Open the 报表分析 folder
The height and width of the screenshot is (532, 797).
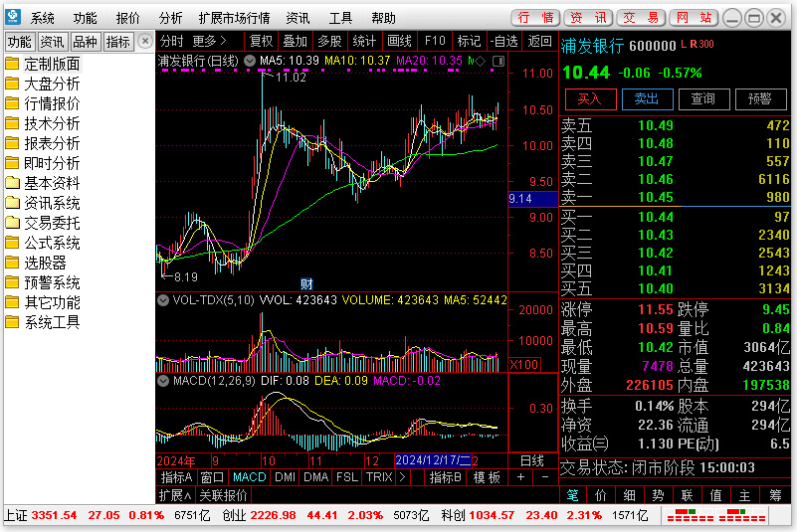point(43,143)
